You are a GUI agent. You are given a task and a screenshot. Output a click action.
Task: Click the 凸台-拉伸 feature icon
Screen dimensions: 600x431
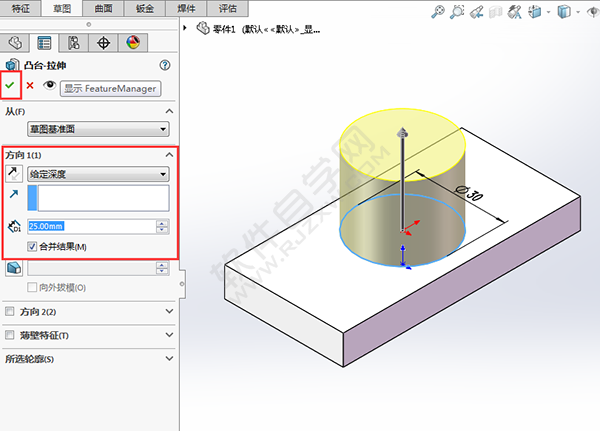tap(12, 65)
